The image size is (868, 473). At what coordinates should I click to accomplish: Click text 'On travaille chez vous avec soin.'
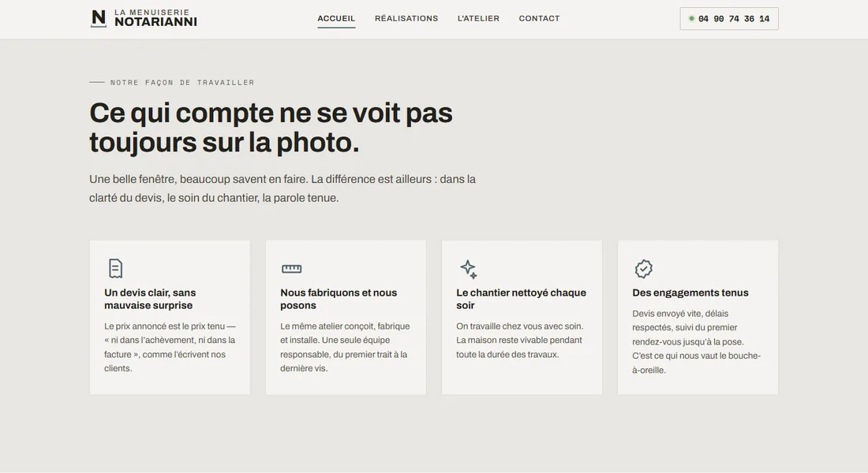520,326
